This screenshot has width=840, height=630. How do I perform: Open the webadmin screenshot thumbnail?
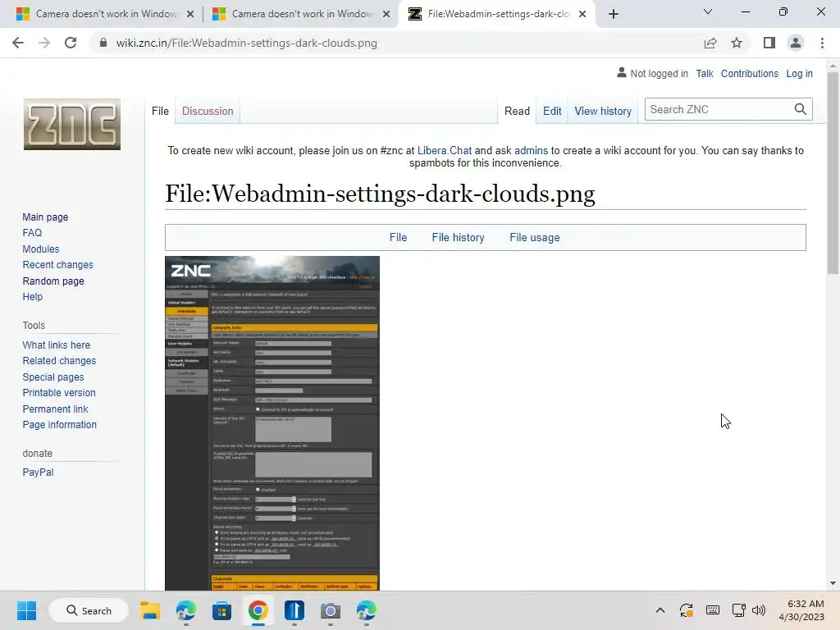tap(272, 423)
